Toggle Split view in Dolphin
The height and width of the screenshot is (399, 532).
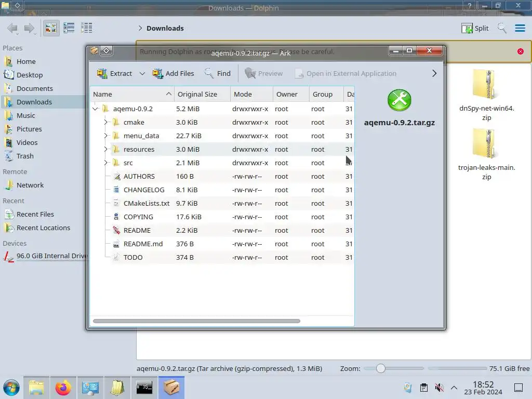475,28
